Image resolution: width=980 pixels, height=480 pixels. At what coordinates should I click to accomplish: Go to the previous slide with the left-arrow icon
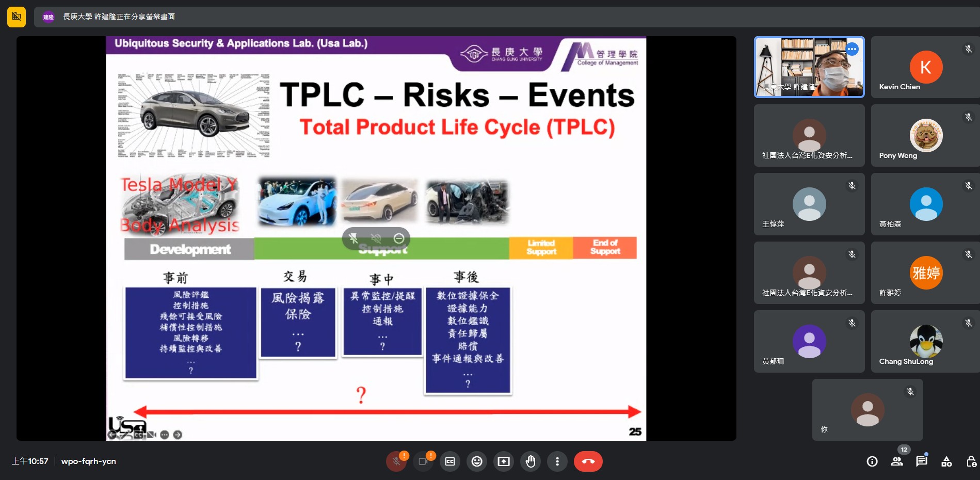[x=111, y=435]
